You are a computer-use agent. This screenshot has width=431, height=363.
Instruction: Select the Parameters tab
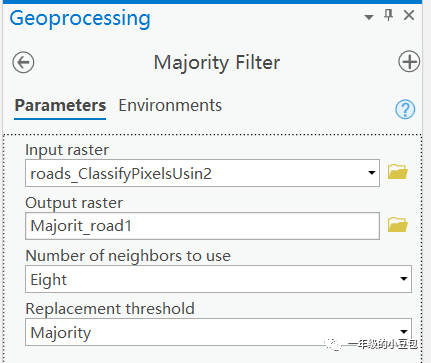60,105
